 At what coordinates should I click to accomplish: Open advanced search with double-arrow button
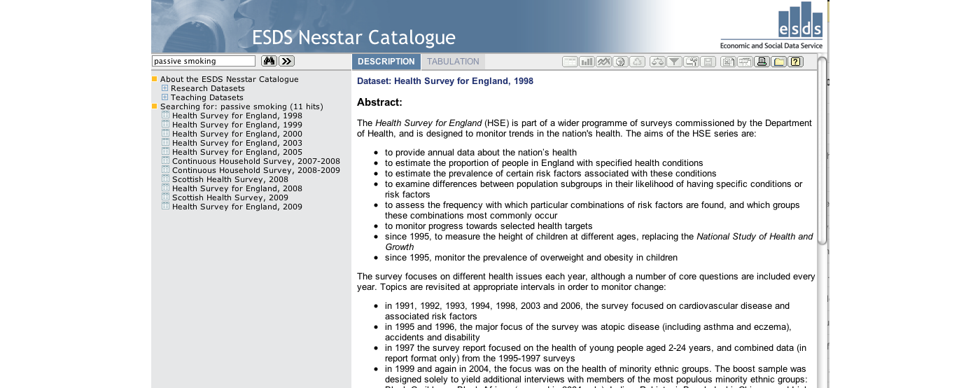286,62
